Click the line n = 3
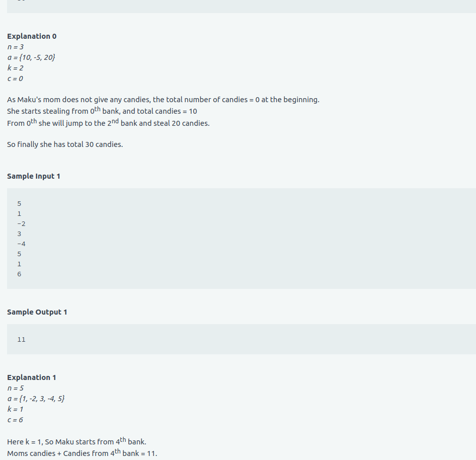Screen dimensions: 476x460 pyautogui.click(x=16, y=47)
